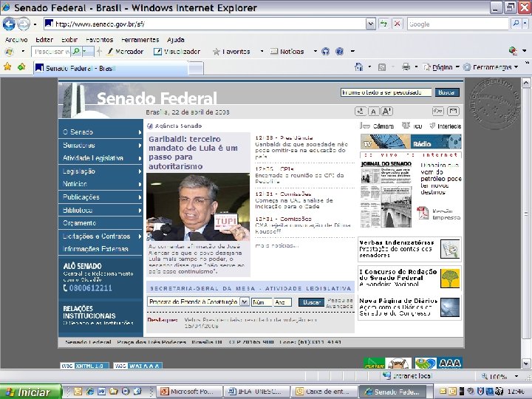Click the Add to Favorites star-plus icon
Image resolution: width=532 pixels, height=399 pixels.
21,66
